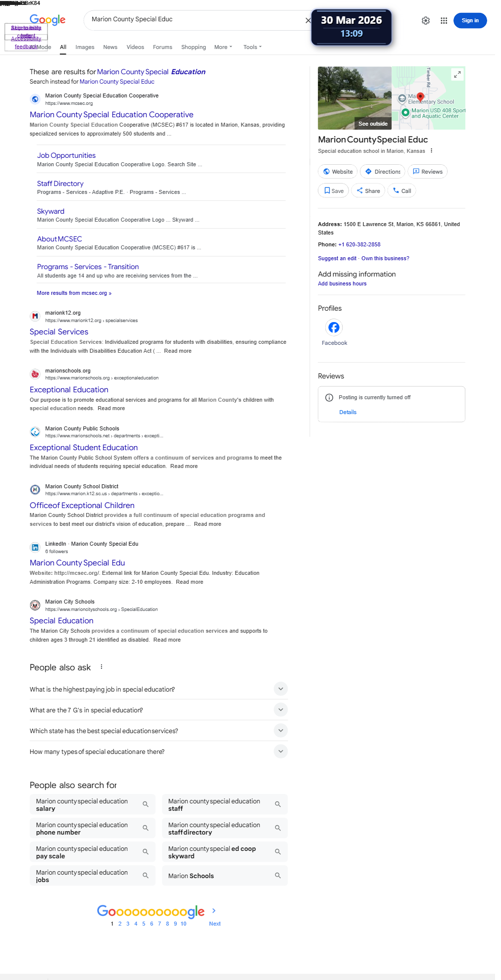This screenshot has height=980, width=501.
Task: Open more options beside People also ask
Action: [101, 667]
